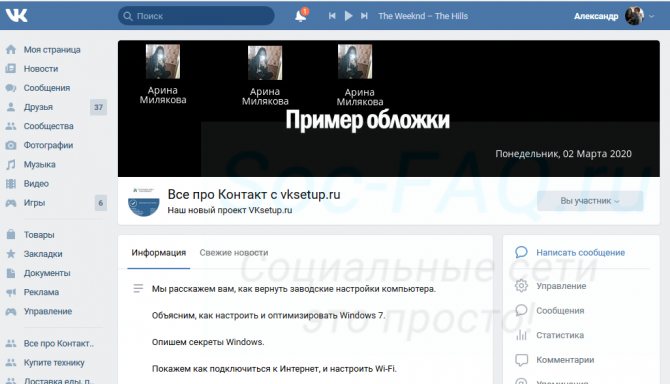Open Закладки section
The height and width of the screenshot is (384, 670).
(x=43, y=254)
